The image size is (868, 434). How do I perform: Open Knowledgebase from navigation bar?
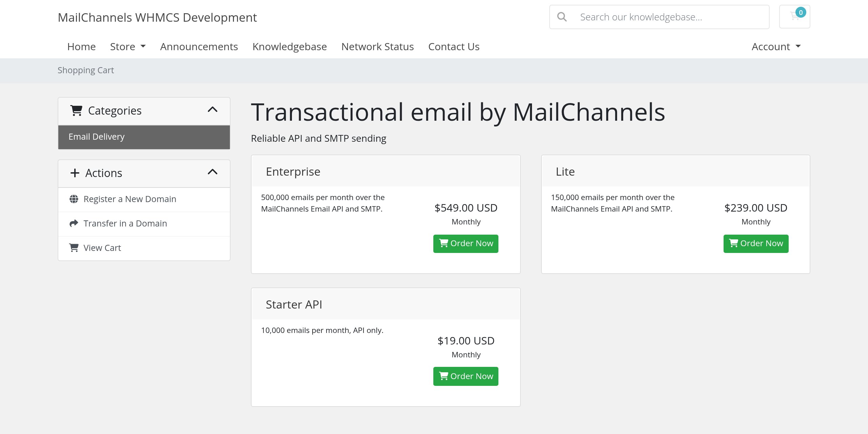tap(290, 46)
